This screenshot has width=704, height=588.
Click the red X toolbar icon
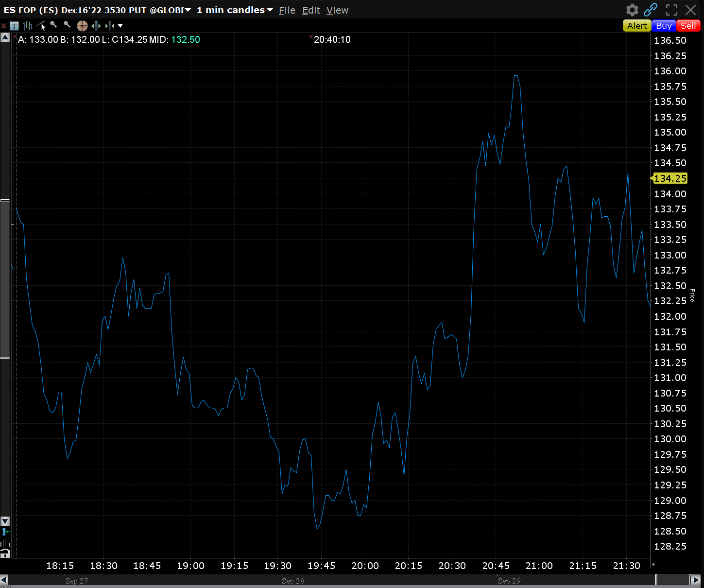[4, 26]
